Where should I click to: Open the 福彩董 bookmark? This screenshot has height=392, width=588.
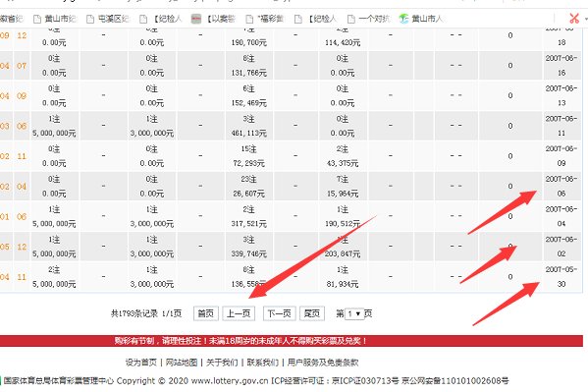(265, 19)
